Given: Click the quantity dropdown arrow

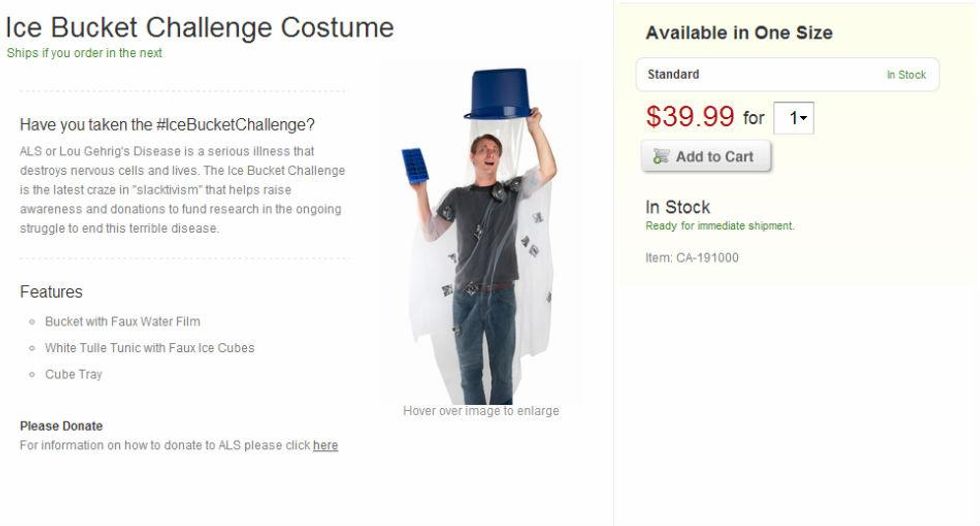Looking at the screenshot, I should (x=804, y=117).
